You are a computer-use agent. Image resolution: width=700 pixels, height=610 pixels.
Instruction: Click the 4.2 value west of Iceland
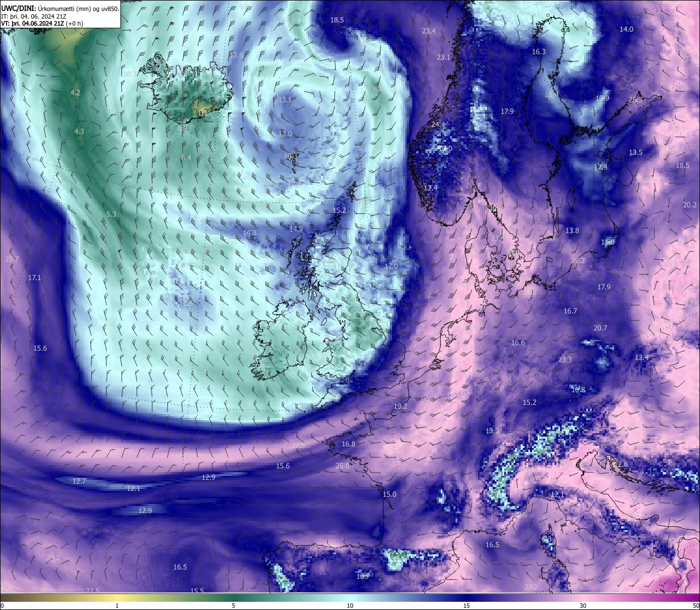pos(75,93)
